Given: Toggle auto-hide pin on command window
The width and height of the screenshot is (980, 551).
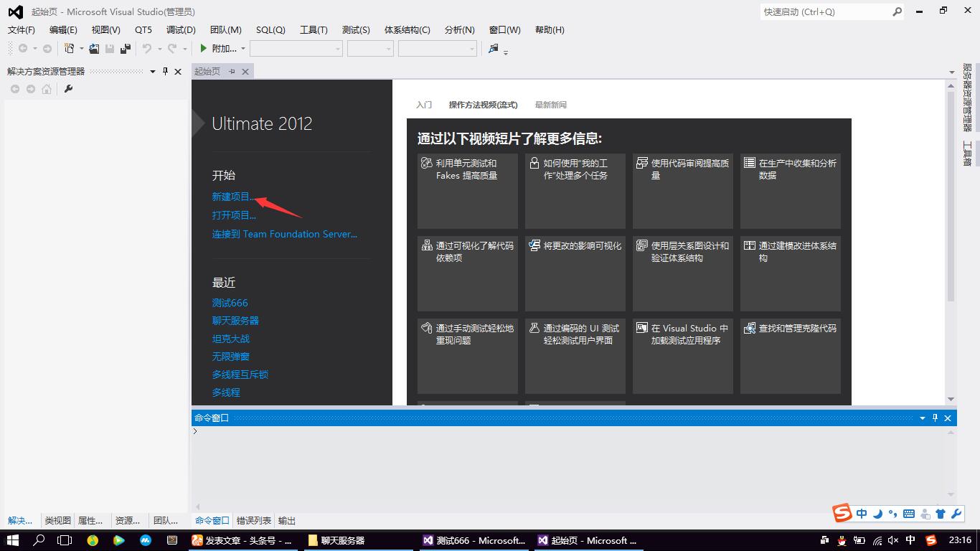Looking at the screenshot, I should click(935, 418).
